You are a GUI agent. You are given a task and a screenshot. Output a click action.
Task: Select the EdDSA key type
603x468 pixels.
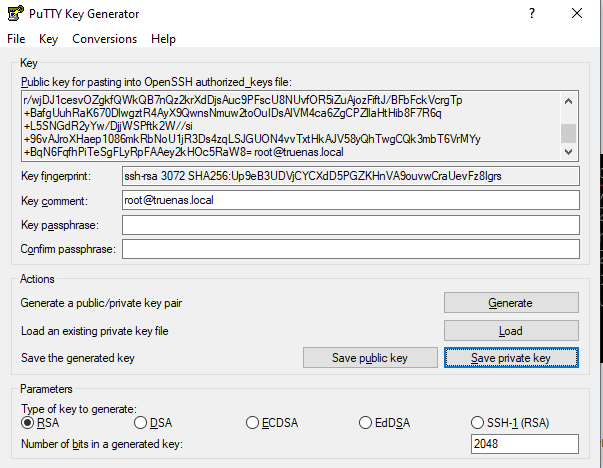coord(385,423)
